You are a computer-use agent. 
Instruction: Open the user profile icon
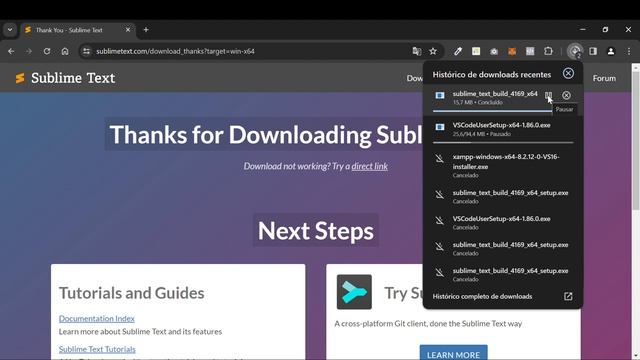(611, 51)
